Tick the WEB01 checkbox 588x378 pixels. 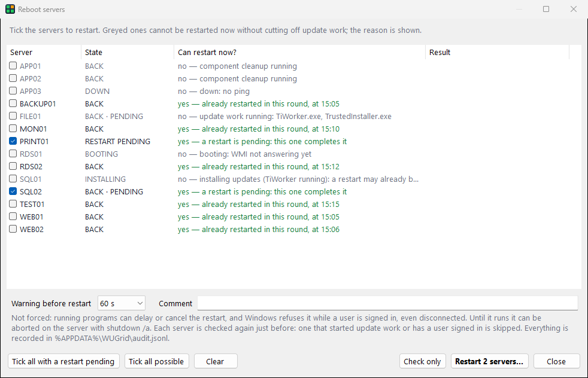(x=13, y=216)
